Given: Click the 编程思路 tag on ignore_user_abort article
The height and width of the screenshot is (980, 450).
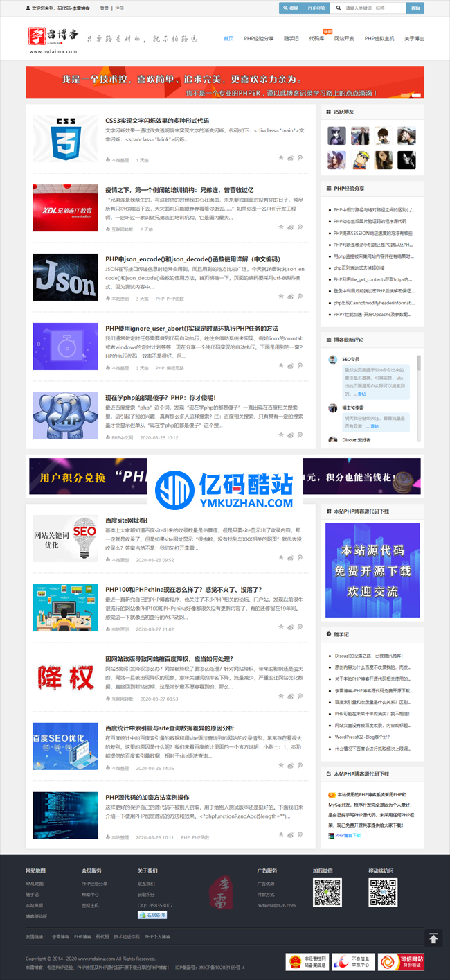Looking at the screenshot, I should [x=174, y=368].
